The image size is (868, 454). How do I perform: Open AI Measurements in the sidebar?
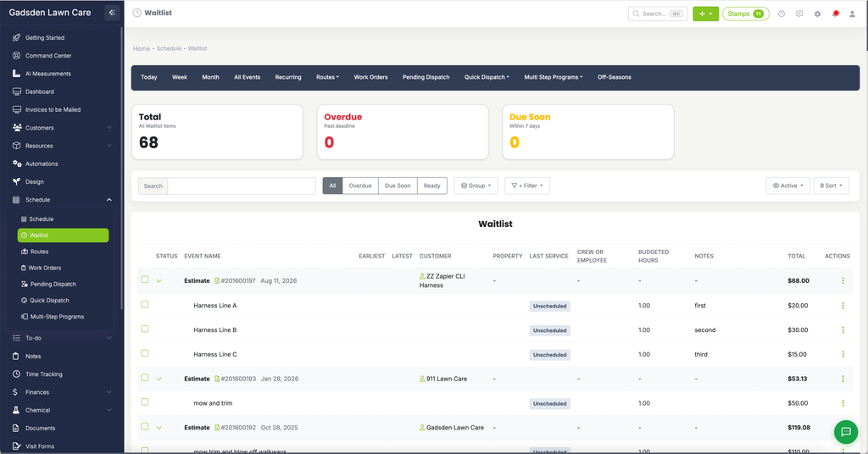[x=47, y=74]
